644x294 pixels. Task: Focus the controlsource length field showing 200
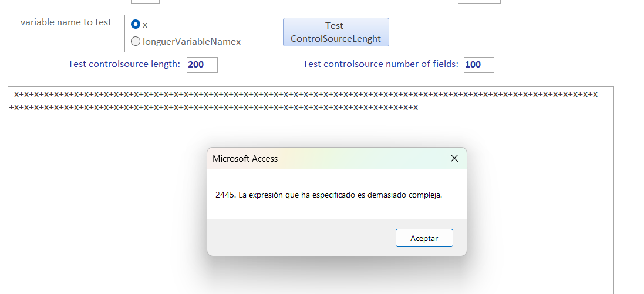coord(202,65)
